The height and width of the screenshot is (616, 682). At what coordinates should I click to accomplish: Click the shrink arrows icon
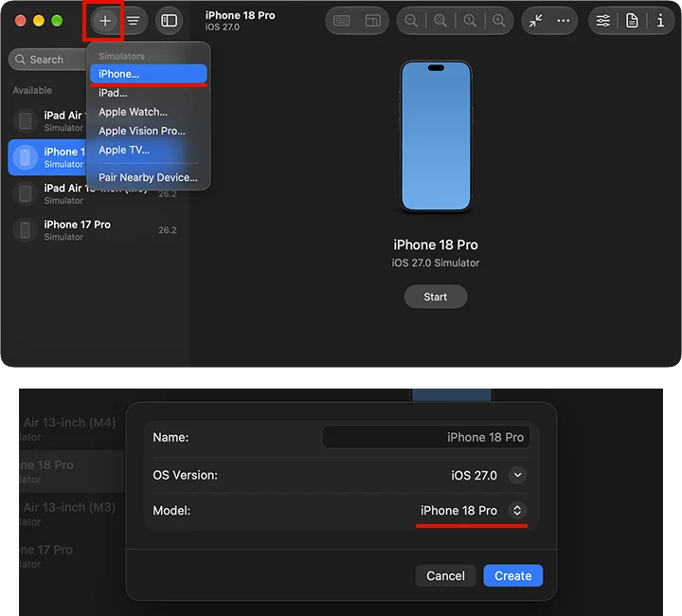pos(535,21)
